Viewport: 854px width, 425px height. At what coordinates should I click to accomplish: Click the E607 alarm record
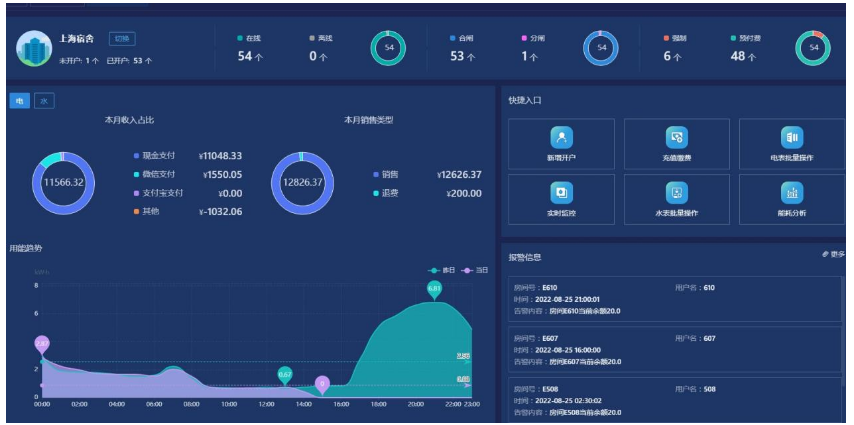point(674,350)
